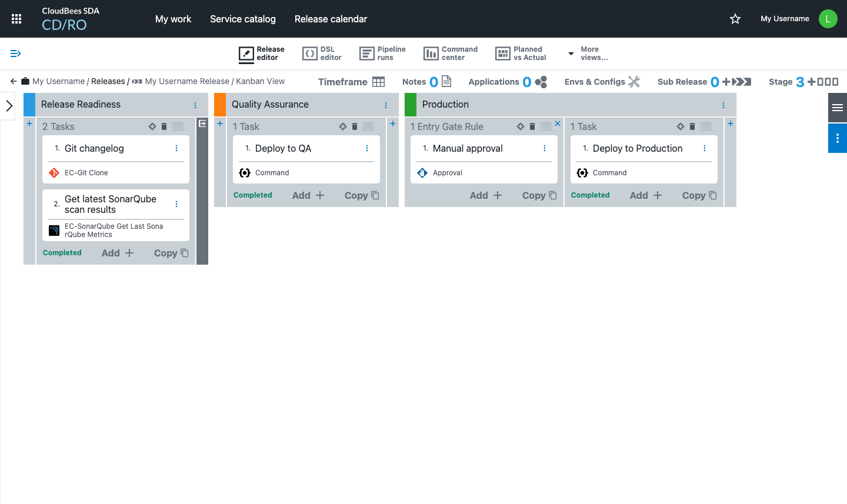847x504 pixels.
Task: Add a task under Deploy to QA
Action: click(308, 195)
